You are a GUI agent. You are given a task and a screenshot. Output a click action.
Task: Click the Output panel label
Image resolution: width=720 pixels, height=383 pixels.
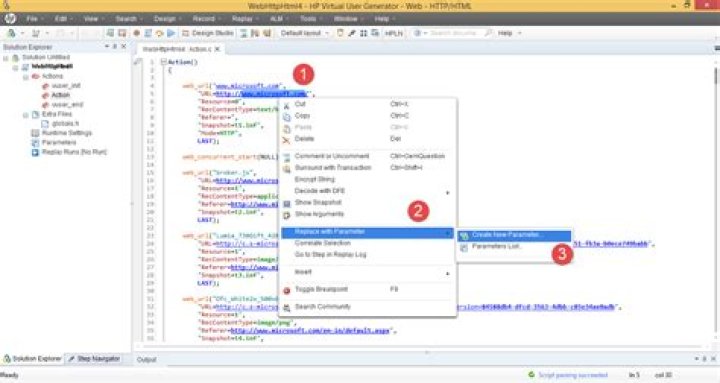tap(146, 360)
